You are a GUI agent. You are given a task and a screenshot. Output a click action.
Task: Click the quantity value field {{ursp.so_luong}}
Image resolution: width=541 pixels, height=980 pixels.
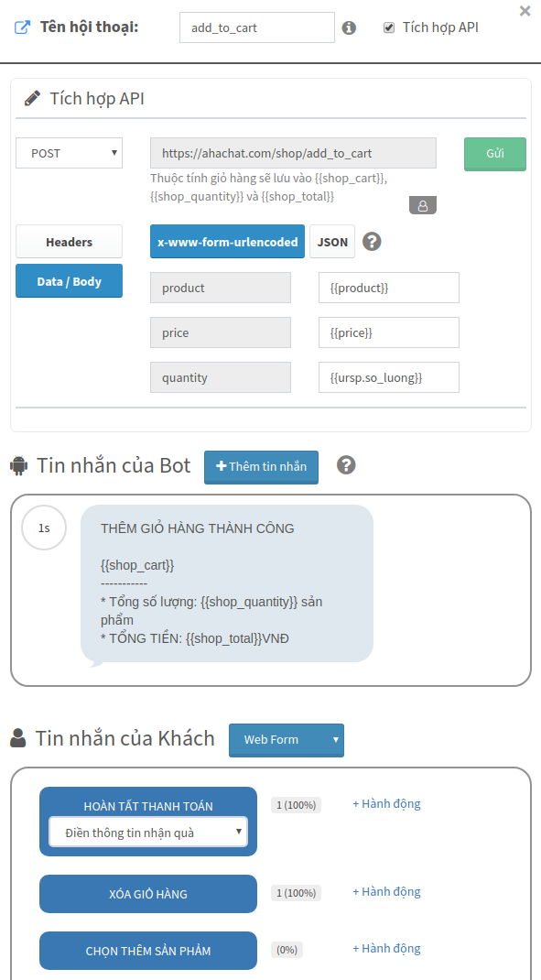(x=388, y=377)
